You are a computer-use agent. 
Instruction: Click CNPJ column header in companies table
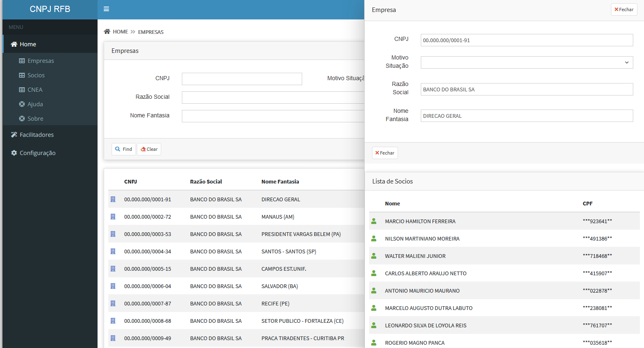pyautogui.click(x=131, y=181)
